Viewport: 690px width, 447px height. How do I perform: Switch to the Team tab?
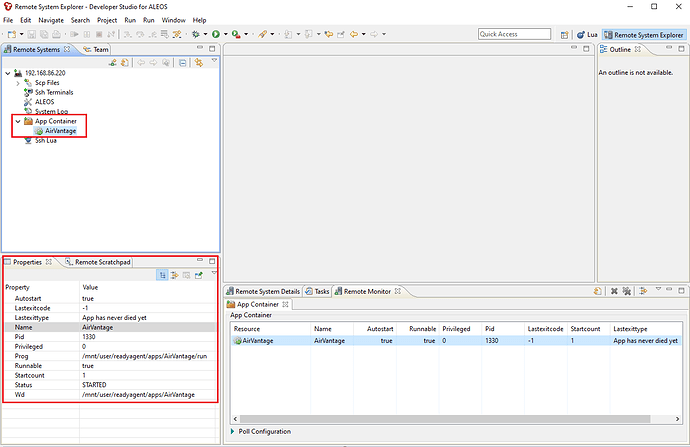tap(96, 49)
